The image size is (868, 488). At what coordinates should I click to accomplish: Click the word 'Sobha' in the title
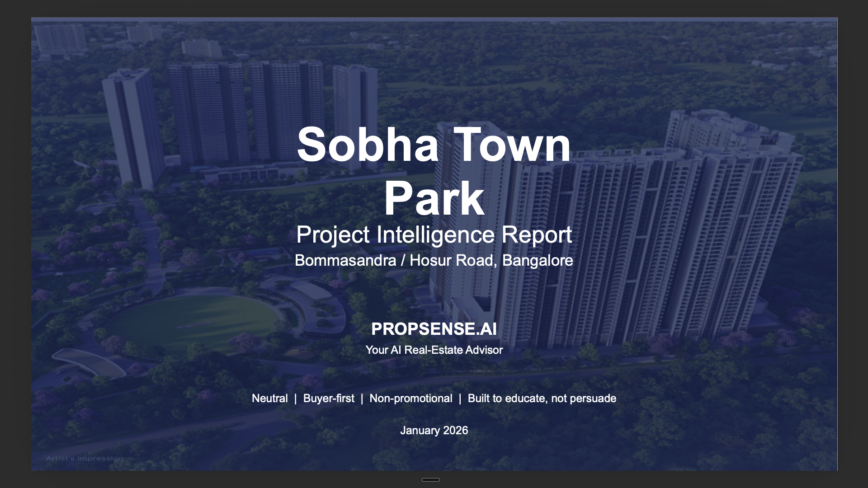click(x=367, y=145)
